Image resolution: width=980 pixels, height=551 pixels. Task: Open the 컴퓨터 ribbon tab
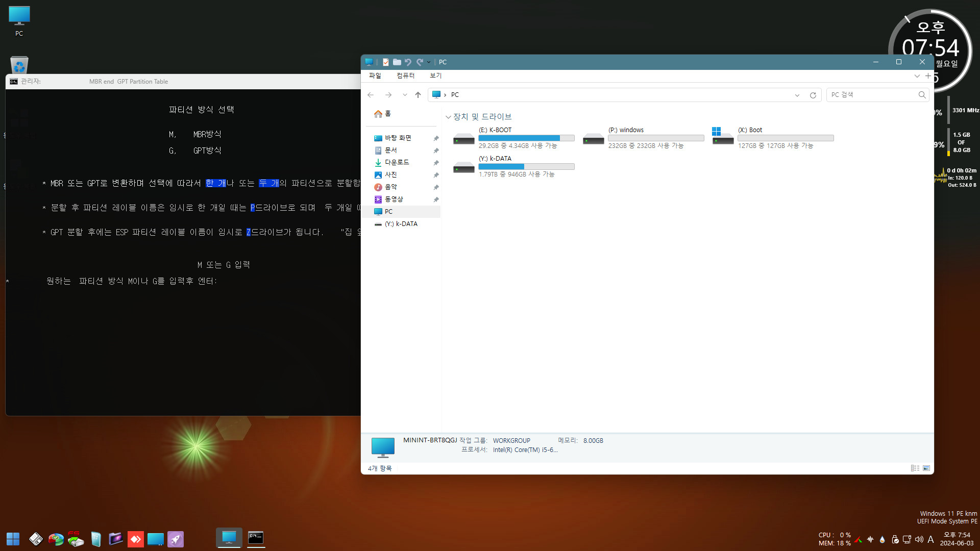[405, 76]
